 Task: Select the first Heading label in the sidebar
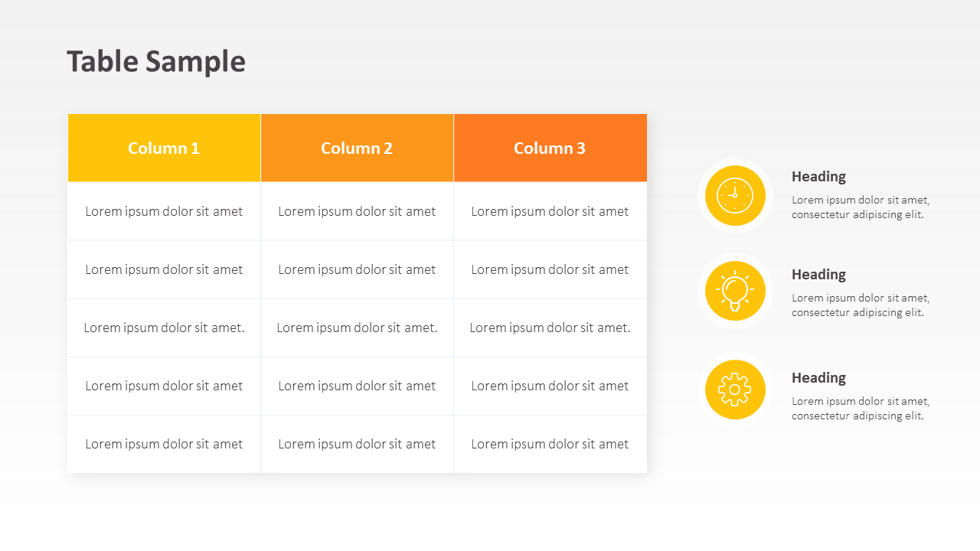pos(818,176)
